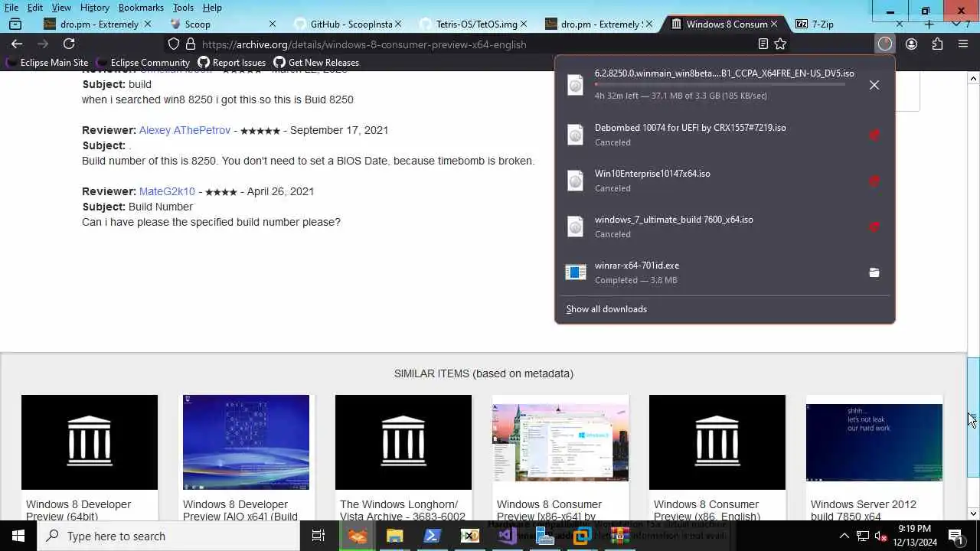Click the page scrollbar down arrow
This screenshot has height=551, width=980.
coord(973,514)
